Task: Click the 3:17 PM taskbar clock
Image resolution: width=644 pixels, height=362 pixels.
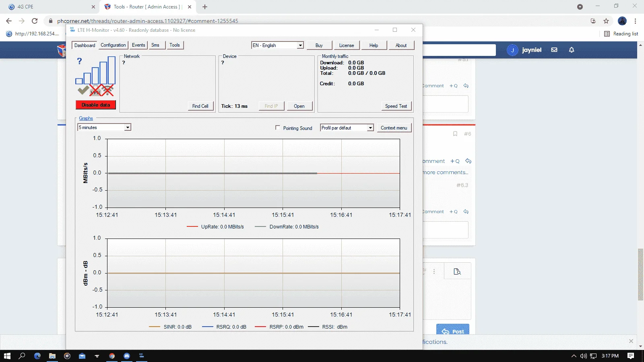Action: (610, 356)
